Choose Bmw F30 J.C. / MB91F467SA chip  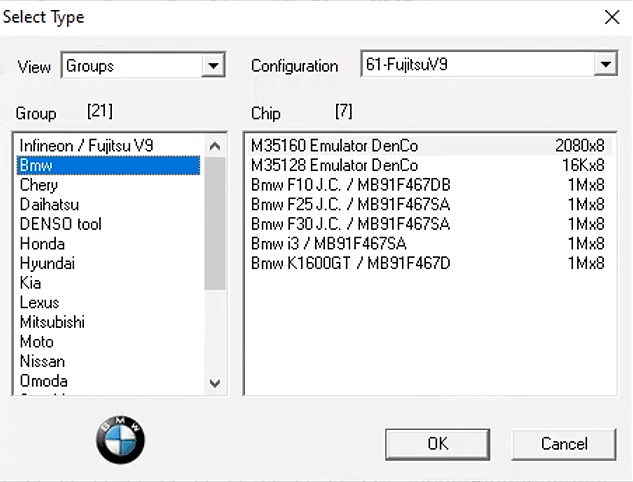429,224
